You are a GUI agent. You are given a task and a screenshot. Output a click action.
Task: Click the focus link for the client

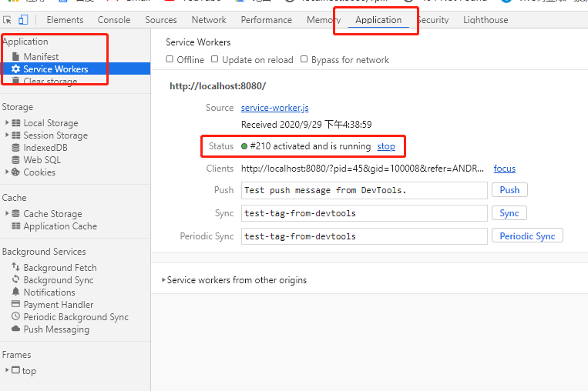tap(504, 169)
